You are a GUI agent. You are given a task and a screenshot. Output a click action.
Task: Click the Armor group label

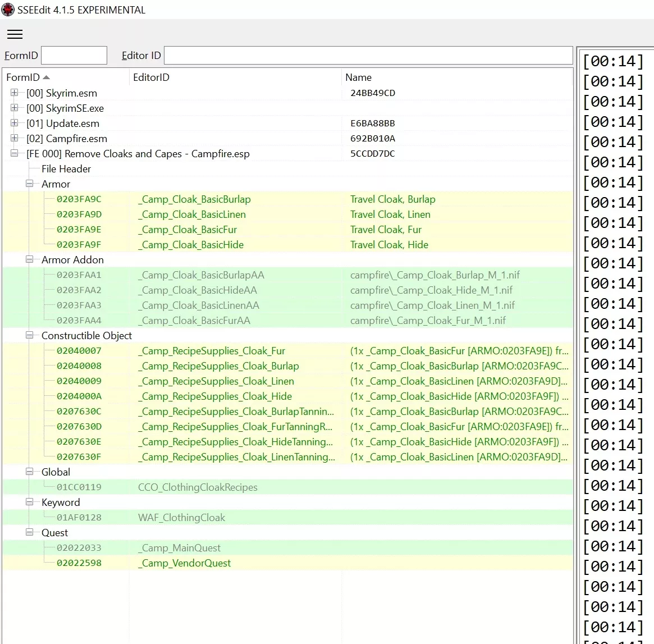(x=56, y=184)
